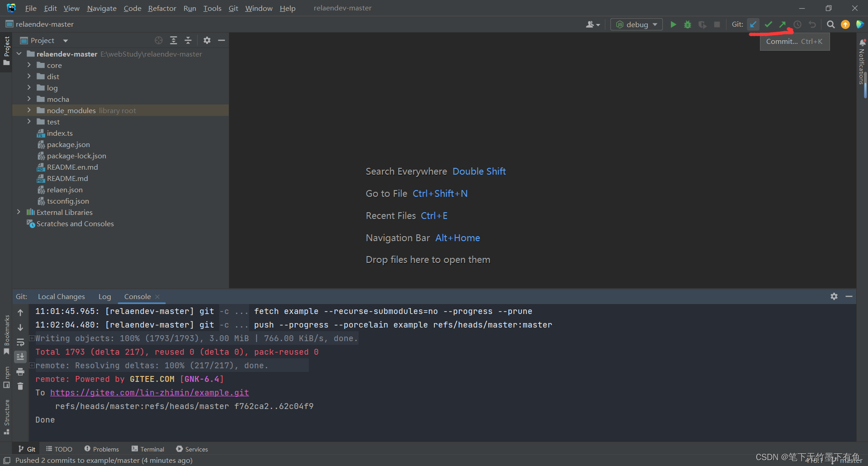
Task: Open the JetBrains Space colorful icon
Action: (860, 24)
